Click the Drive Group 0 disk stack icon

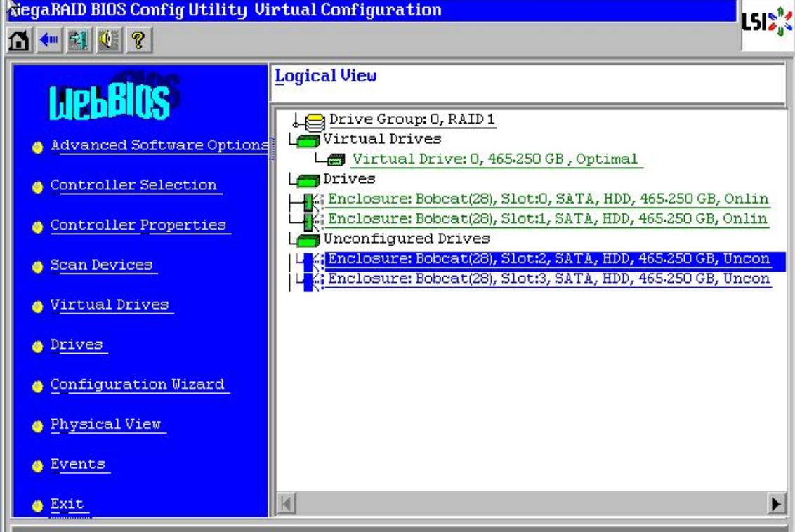pos(315,122)
